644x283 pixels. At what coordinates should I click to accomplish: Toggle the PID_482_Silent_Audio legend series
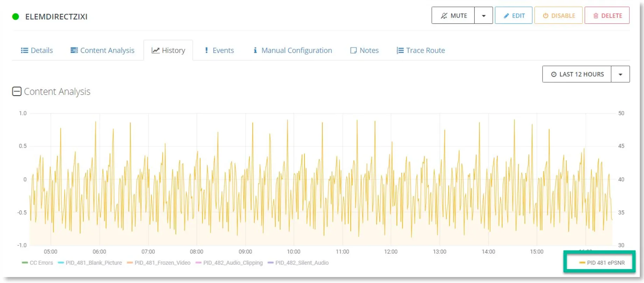tap(298, 263)
